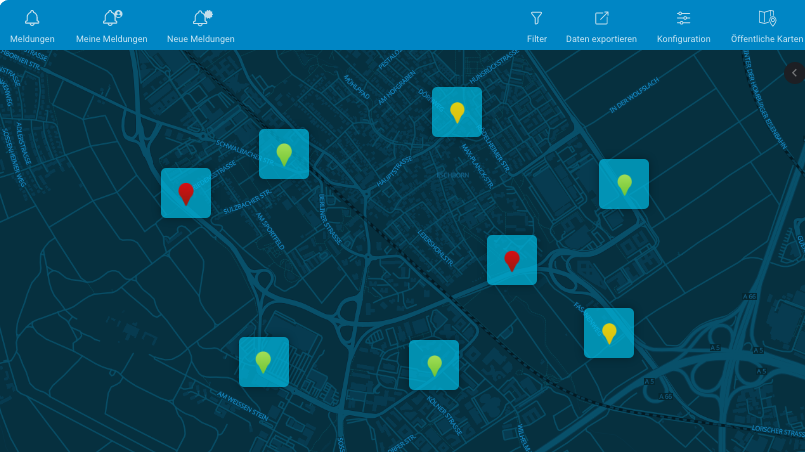Select green marker above Kölner Strasse
The height and width of the screenshot is (452, 805).
pyautogui.click(x=434, y=365)
